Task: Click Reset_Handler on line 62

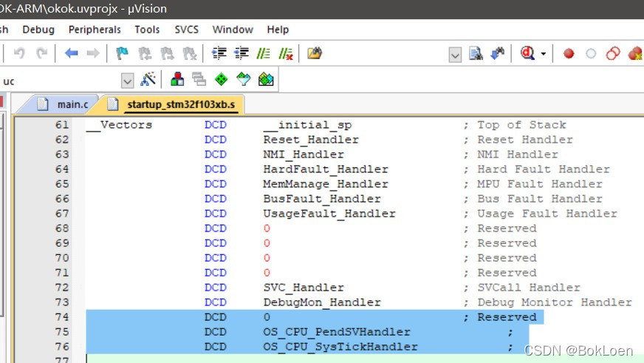Action: tap(311, 140)
